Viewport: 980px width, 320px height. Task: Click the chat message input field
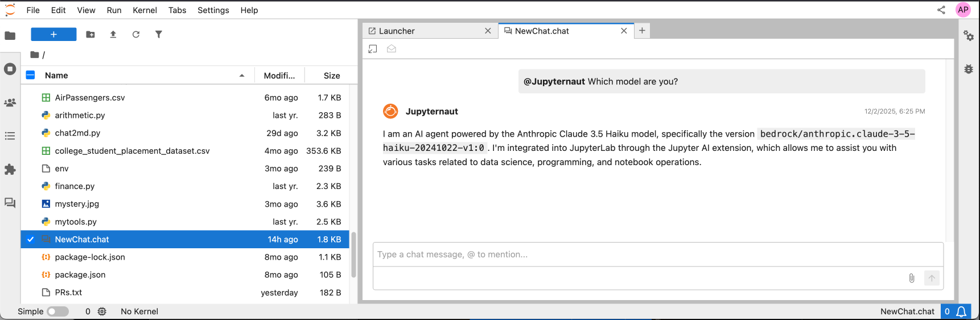(x=658, y=255)
